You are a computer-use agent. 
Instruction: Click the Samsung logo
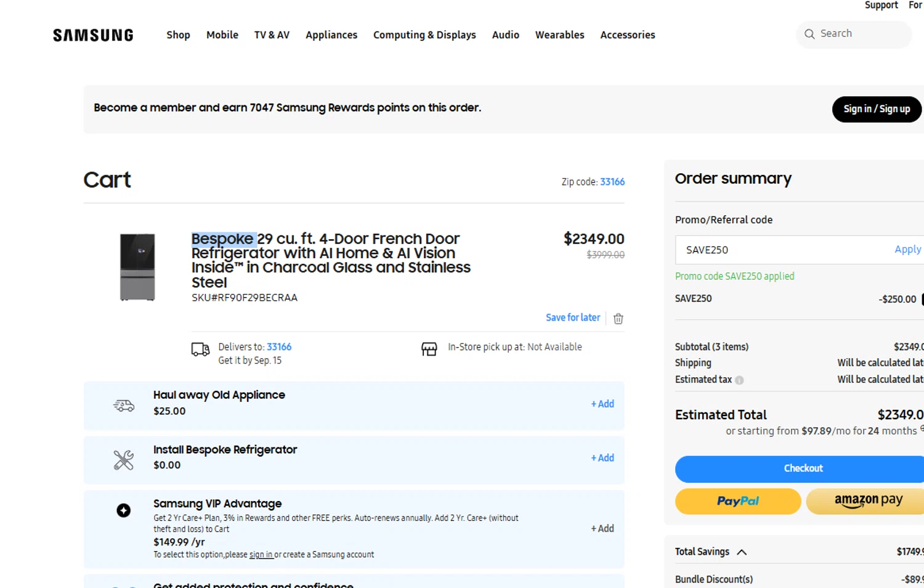(x=93, y=35)
